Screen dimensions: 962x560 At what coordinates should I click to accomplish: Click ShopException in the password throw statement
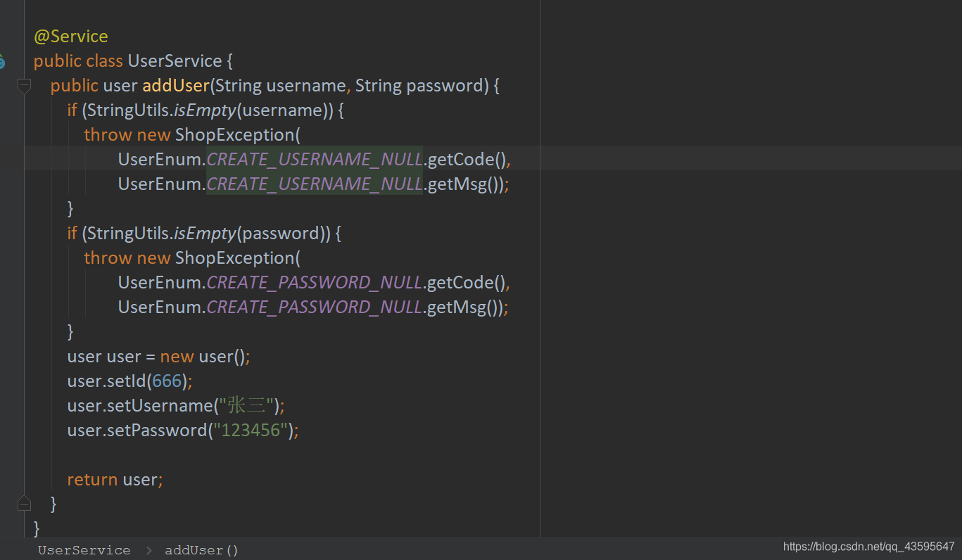pos(235,258)
